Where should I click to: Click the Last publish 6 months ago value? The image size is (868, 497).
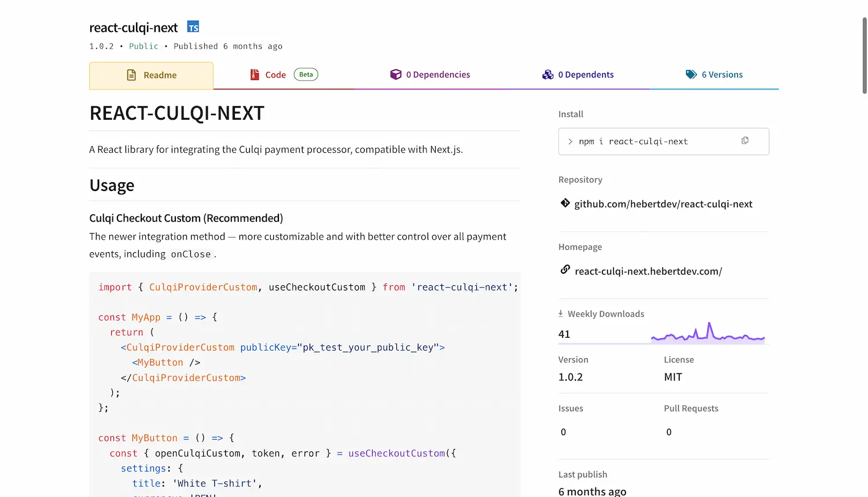pos(593,491)
